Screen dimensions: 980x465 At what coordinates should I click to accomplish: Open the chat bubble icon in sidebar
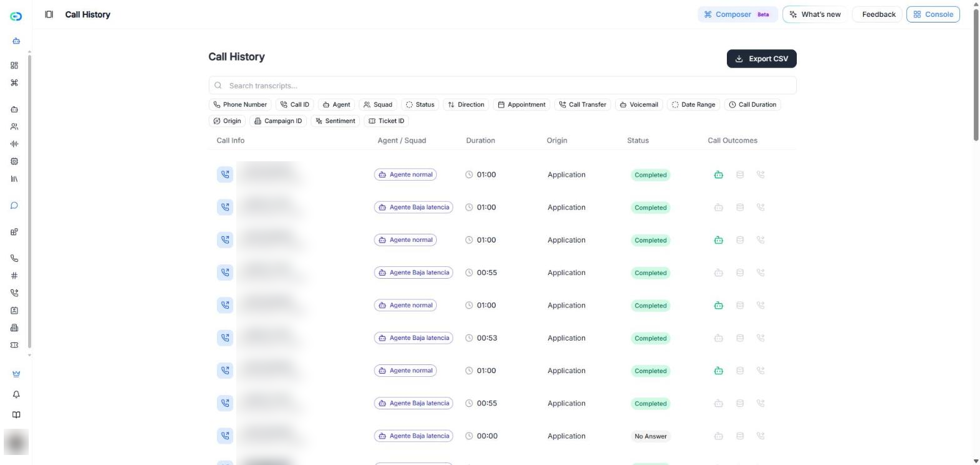[14, 206]
